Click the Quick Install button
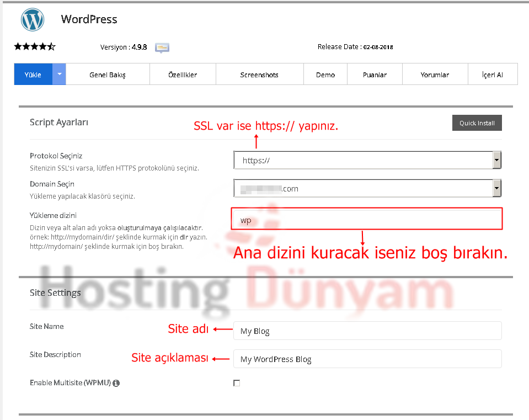 477,123
